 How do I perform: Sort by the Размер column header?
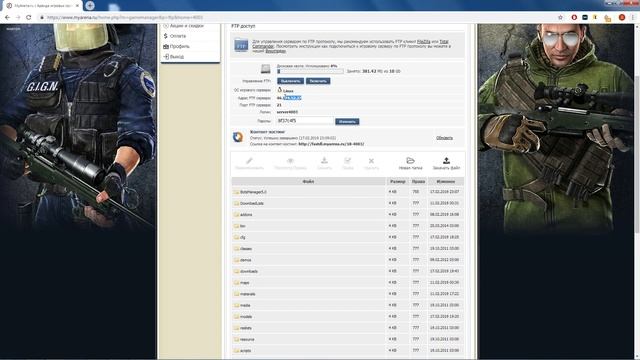pyautogui.click(x=398, y=181)
